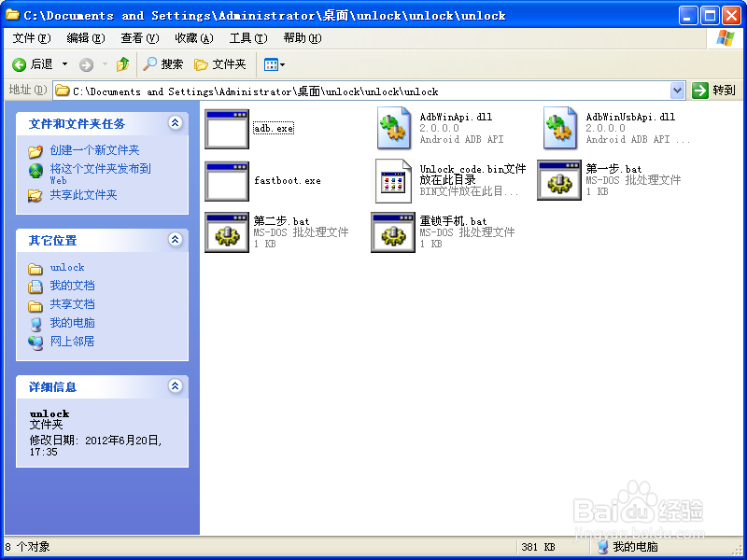Expand the address bar dropdown
747x560 pixels.
click(x=677, y=91)
